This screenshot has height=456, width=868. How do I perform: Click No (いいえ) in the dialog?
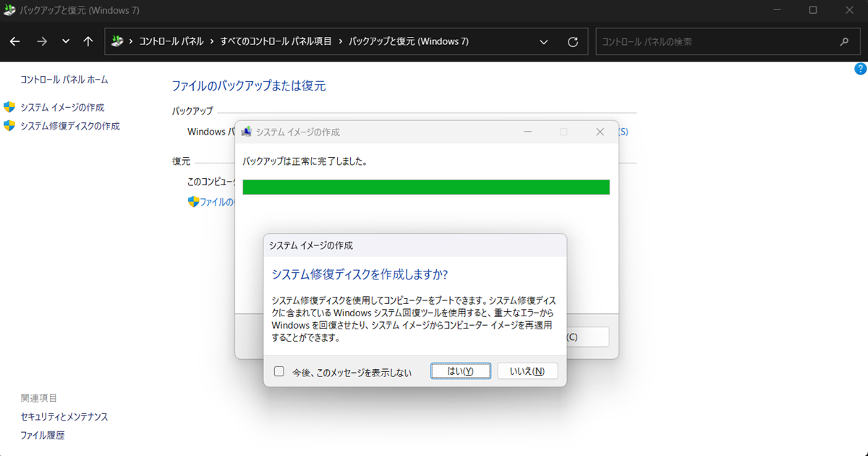pyautogui.click(x=527, y=371)
